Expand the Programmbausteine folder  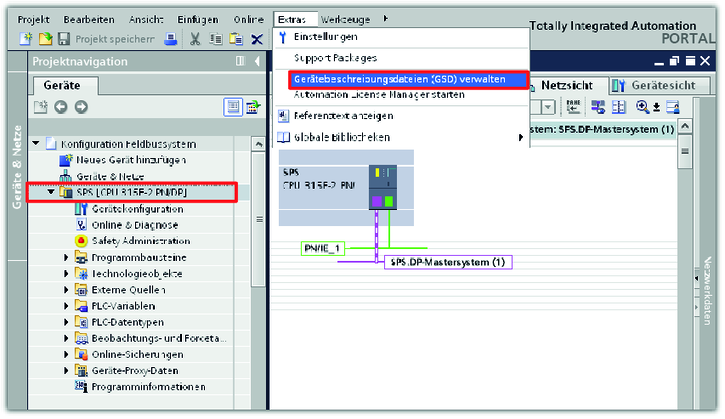67,257
